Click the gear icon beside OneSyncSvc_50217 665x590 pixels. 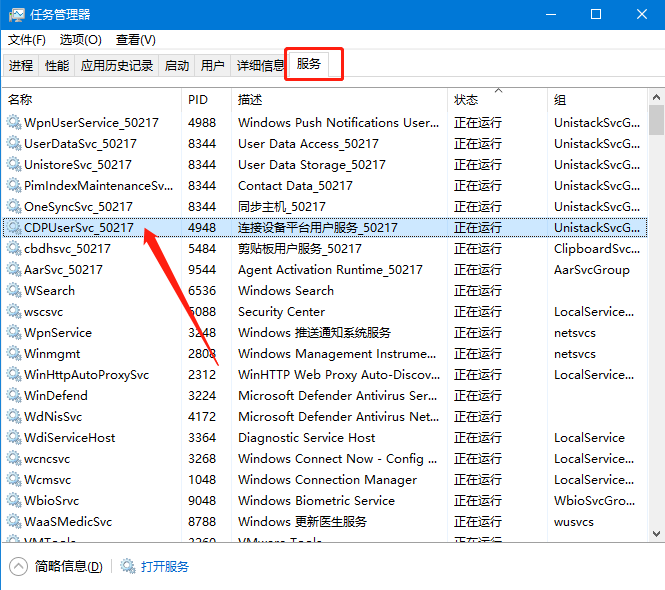click(14, 206)
